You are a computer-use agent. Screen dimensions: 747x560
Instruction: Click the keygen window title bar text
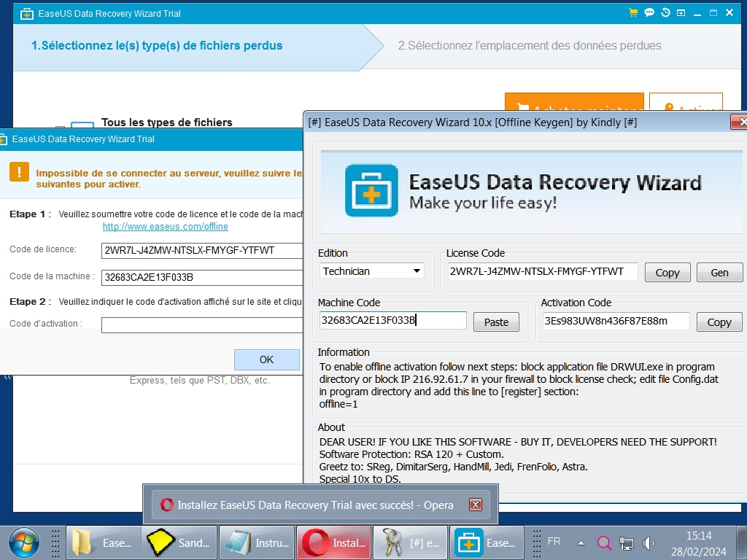[473, 122]
